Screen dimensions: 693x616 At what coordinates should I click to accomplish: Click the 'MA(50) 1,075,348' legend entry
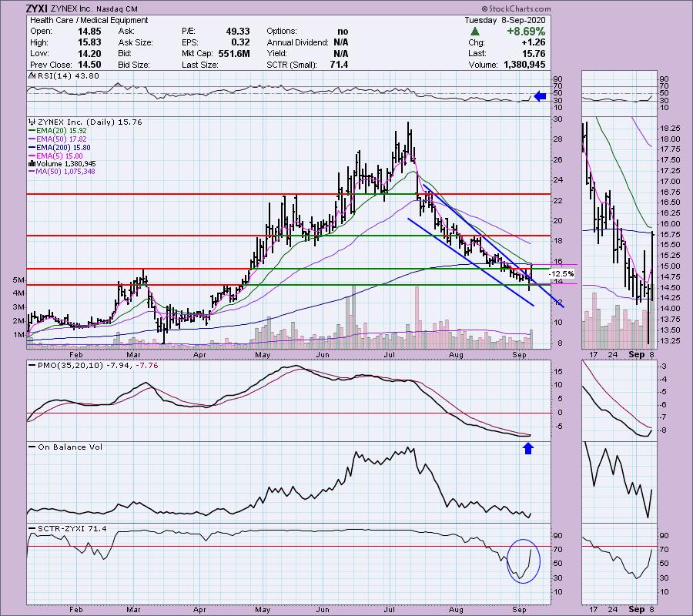(65, 172)
